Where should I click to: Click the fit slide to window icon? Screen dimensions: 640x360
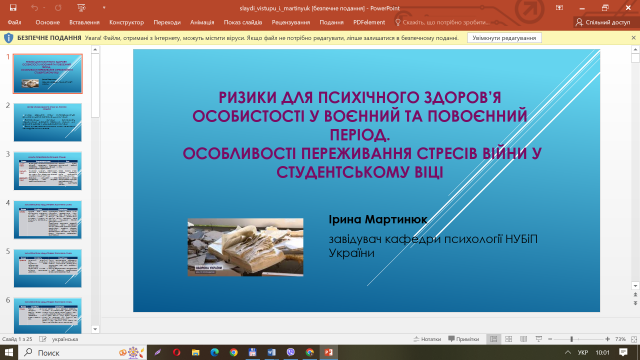[x=634, y=339]
